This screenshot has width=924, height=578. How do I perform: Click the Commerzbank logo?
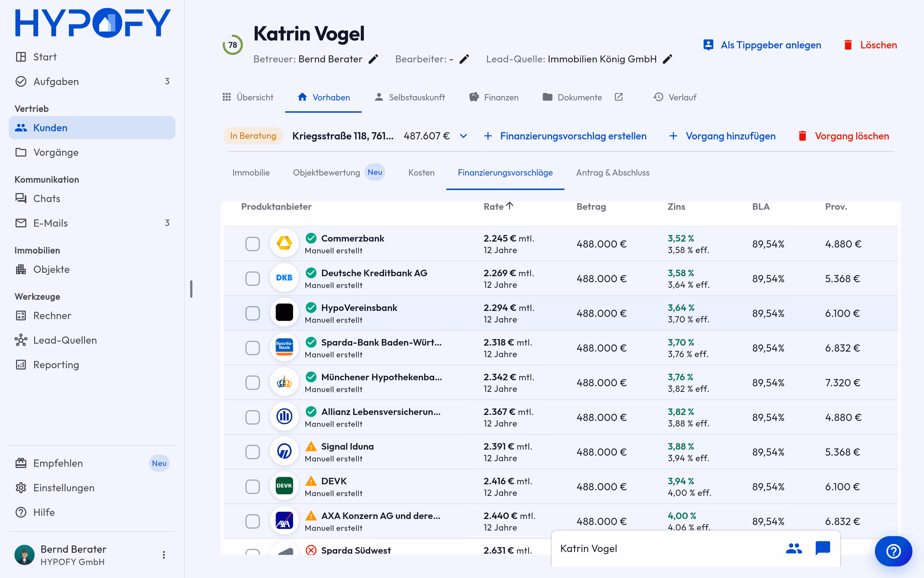(x=284, y=243)
